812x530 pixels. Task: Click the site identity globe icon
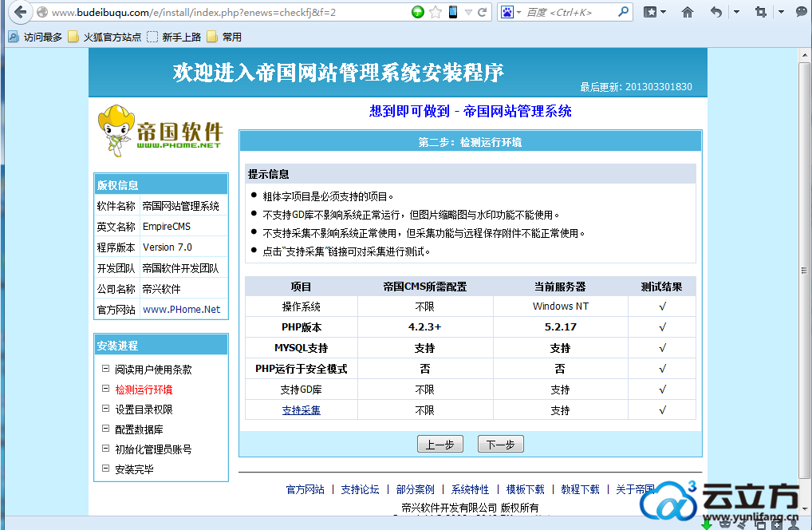coord(42,13)
